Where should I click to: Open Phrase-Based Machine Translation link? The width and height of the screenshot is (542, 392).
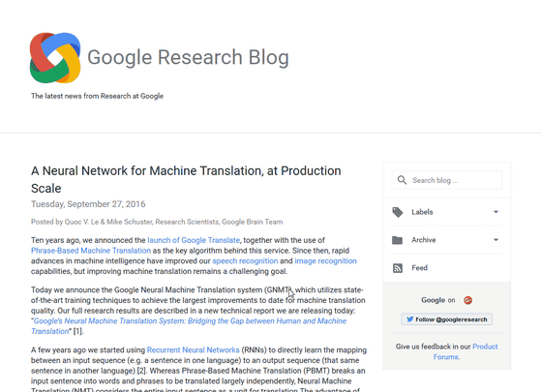click(91, 251)
